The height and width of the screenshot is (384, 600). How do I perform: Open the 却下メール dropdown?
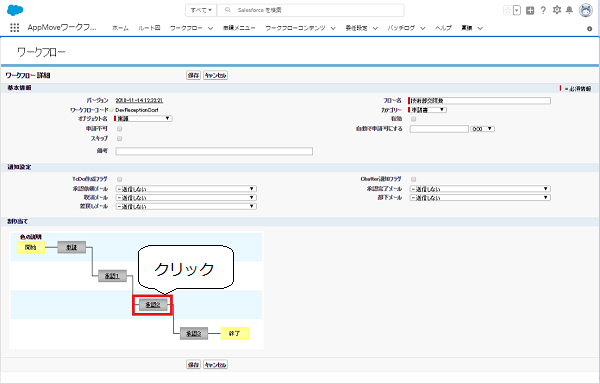pos(480,198)
